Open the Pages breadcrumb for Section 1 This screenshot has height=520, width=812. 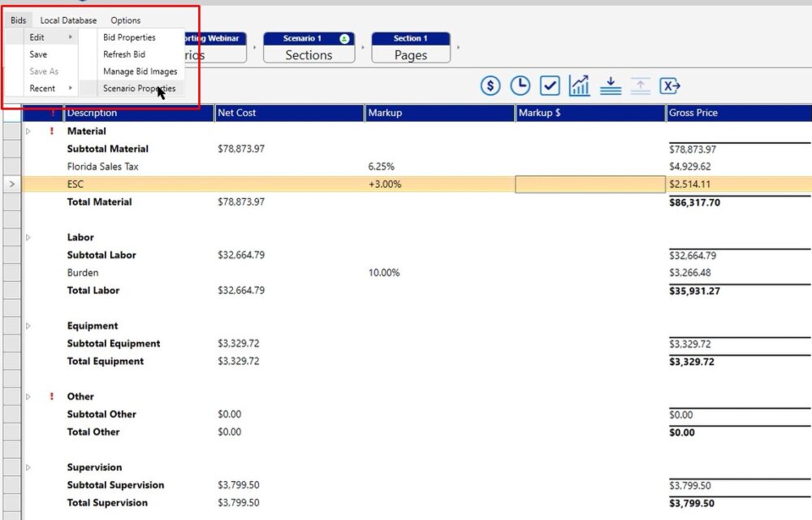coord(410,54)
